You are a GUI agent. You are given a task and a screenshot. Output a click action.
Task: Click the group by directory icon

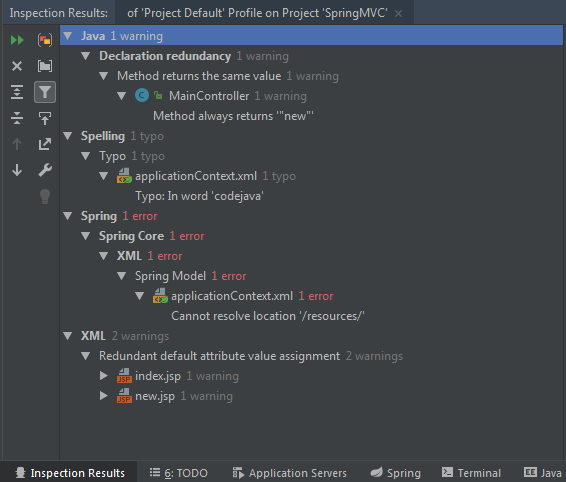[x=45, y=66]
